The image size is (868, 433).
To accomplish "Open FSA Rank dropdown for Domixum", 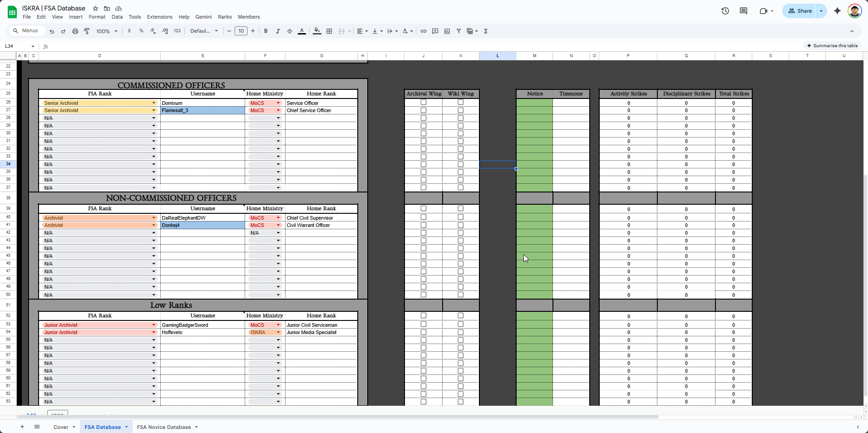I will pyautogui.click(x=153, y=103).
